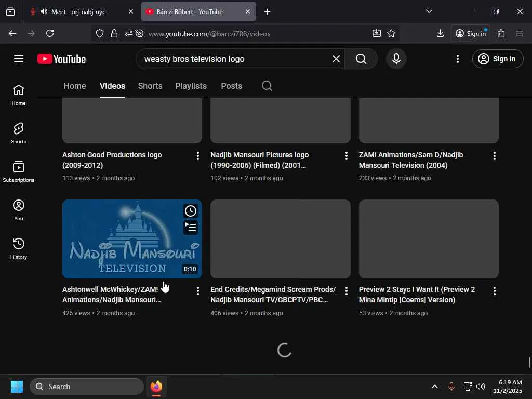Click the Windows taskbar Search box

(87, 387)
